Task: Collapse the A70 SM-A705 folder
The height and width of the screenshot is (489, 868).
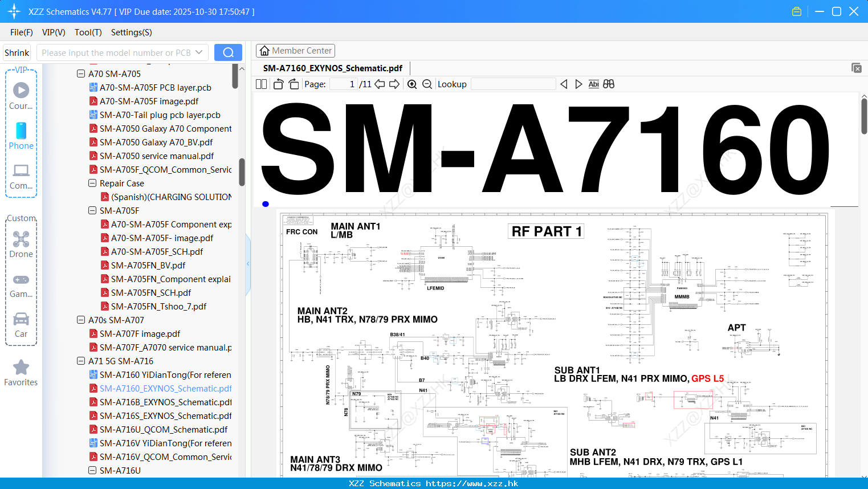Action: coord(81,74)
